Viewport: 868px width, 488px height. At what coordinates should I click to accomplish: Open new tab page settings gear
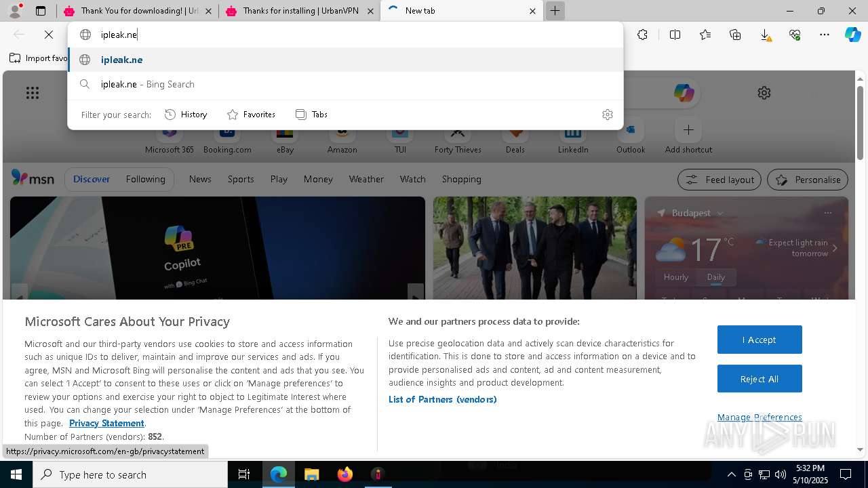pyautogui.click(x=764, y=93)
